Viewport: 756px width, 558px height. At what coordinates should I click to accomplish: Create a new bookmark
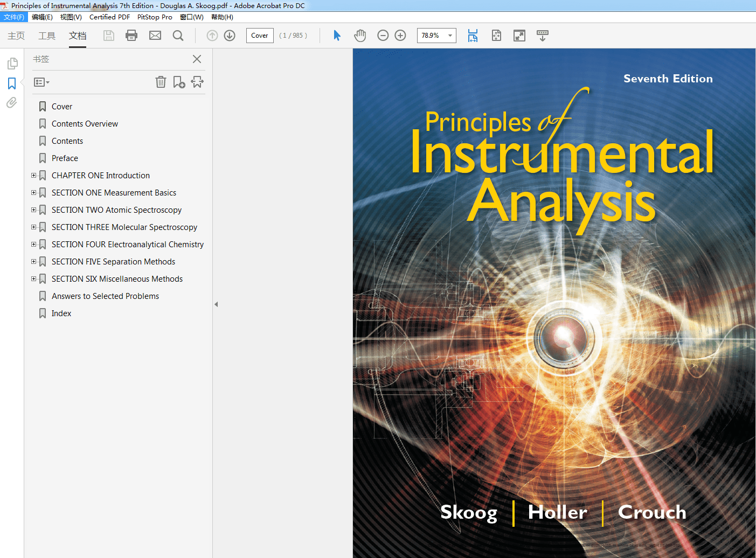pos(179,82)
